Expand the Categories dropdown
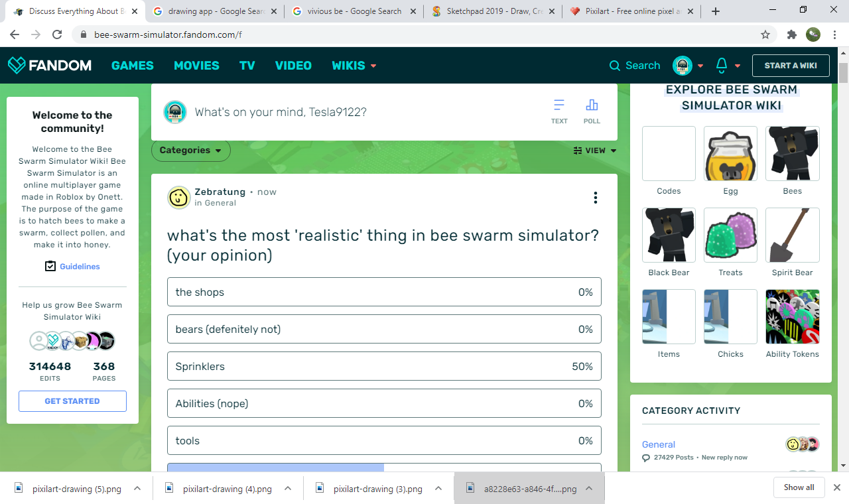 click(191, 151)
